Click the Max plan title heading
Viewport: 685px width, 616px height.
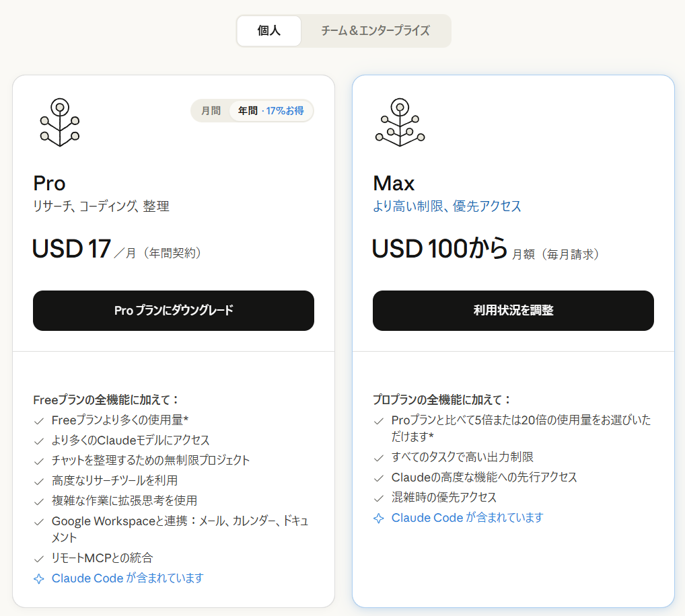pyautogui.click(x=394, y=183)
